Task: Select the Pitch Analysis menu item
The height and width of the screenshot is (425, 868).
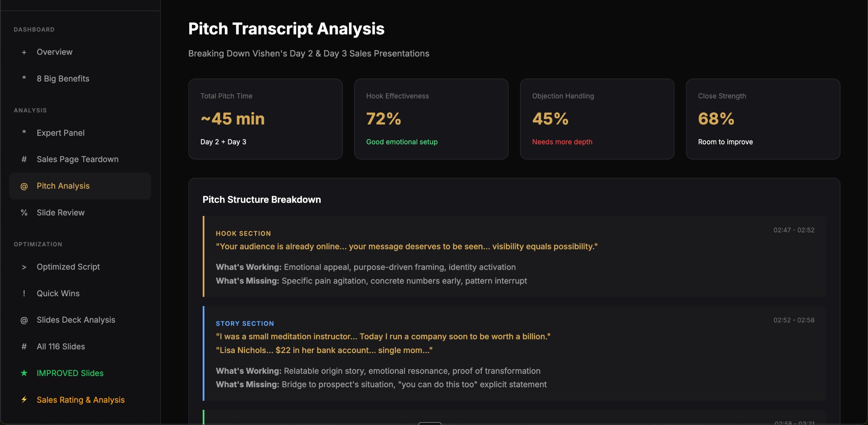Action: click(80, 186)
